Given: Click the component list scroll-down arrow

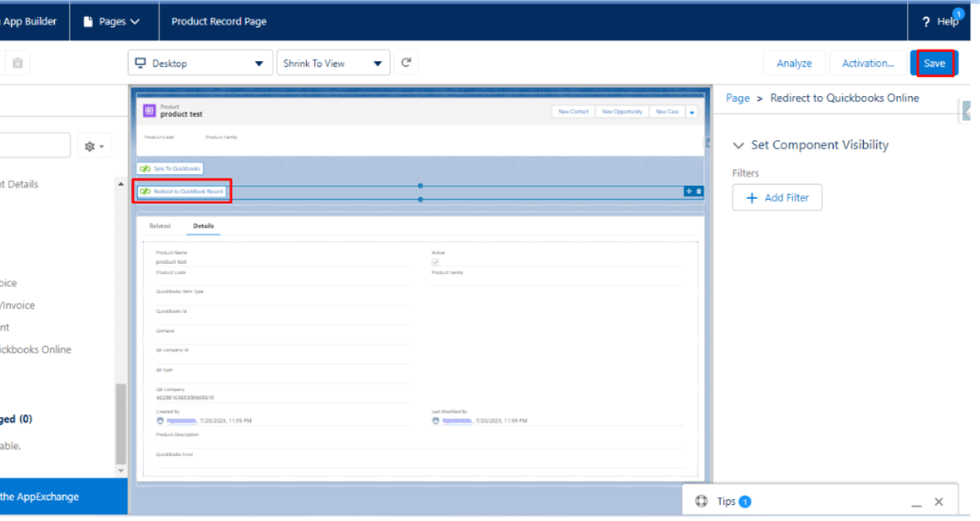Looking at the screenshot, I should (120, 470).
